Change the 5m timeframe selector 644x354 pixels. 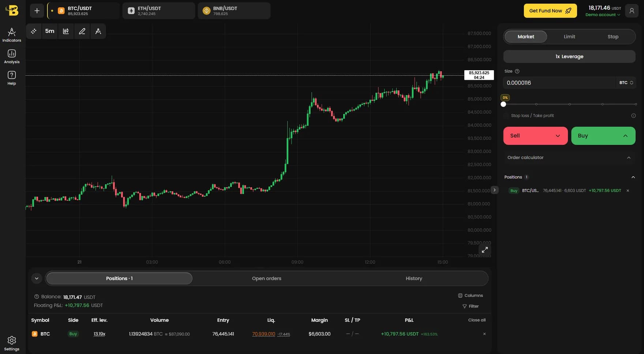coord(50,31)
